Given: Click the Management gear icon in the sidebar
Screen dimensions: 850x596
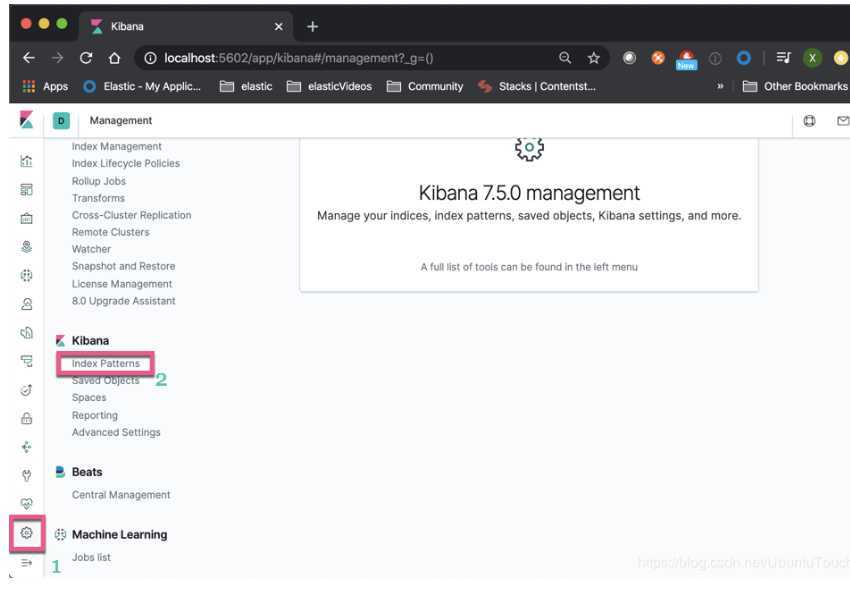Looking at the screenshot, I should (x=26, y=533).
